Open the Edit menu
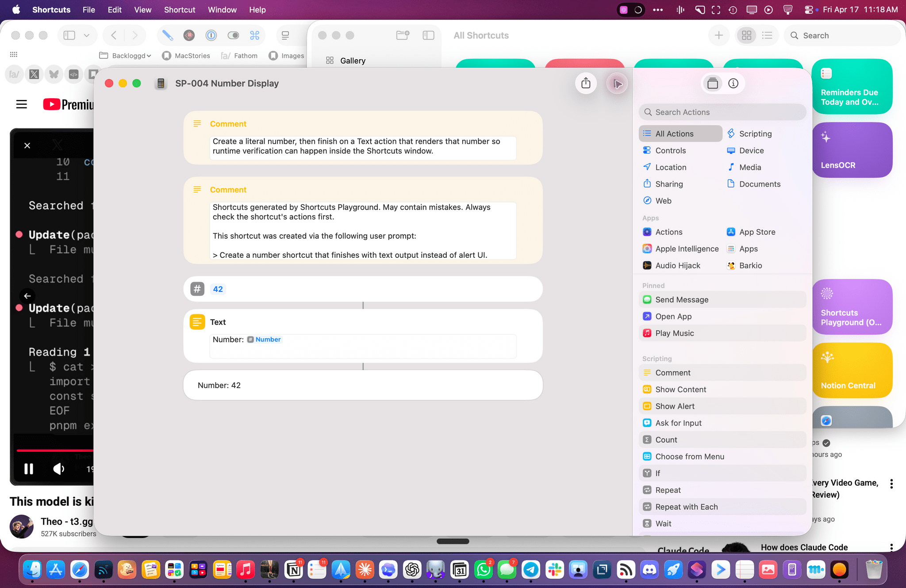This screenshot has width=906, height=588. 114,10
